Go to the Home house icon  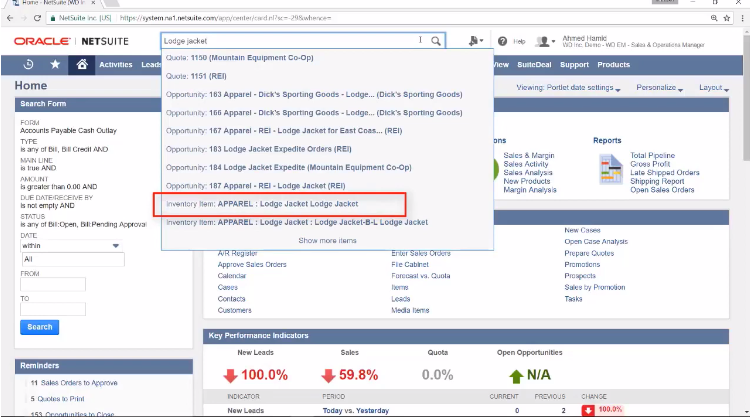click(82, 64)
